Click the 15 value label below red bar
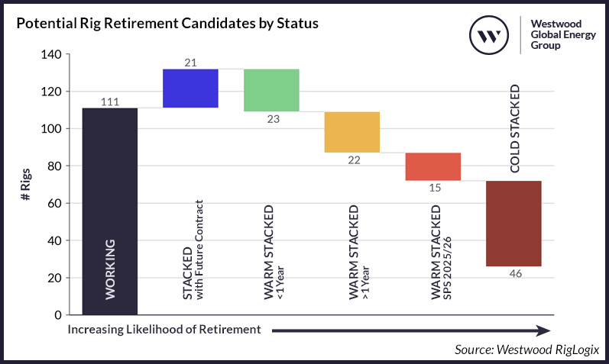Viewport: 609px width, 364px height. pos(433,188)
